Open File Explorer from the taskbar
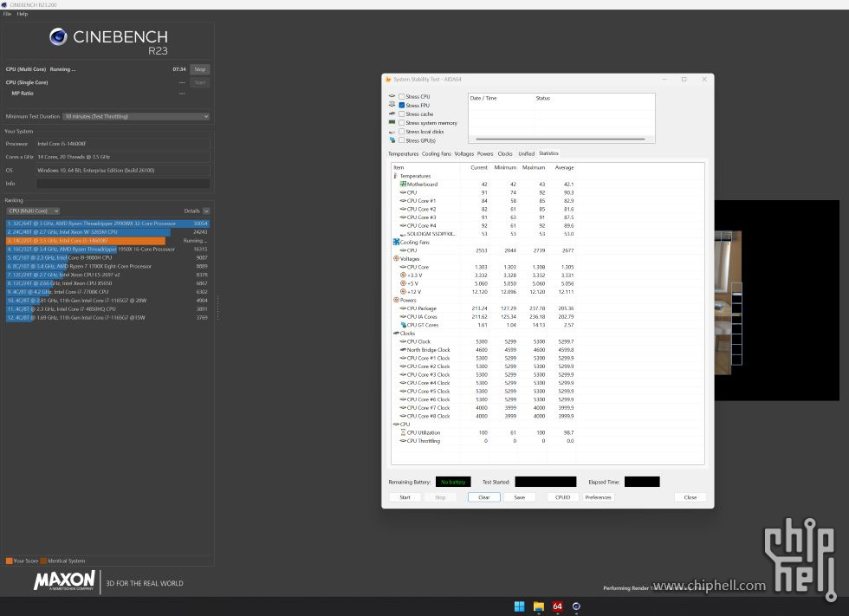This screenshot has height=616, width=849. (539, 606)
